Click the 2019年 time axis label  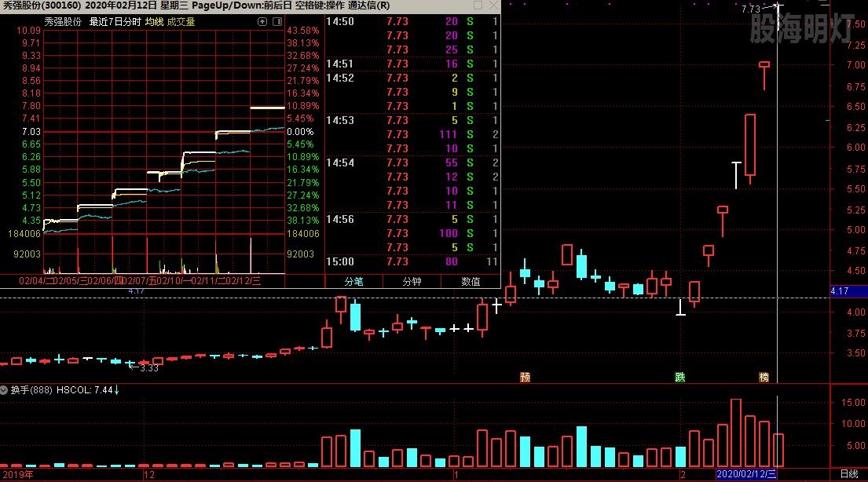(18, 474)
